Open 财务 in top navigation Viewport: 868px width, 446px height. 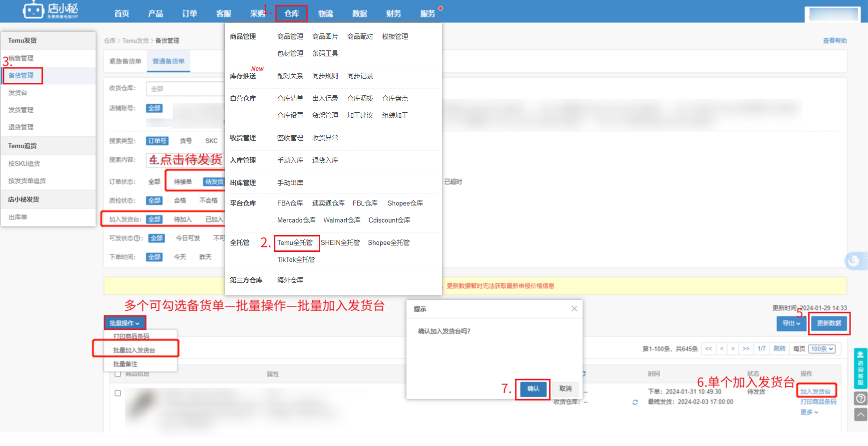(394, 13)
